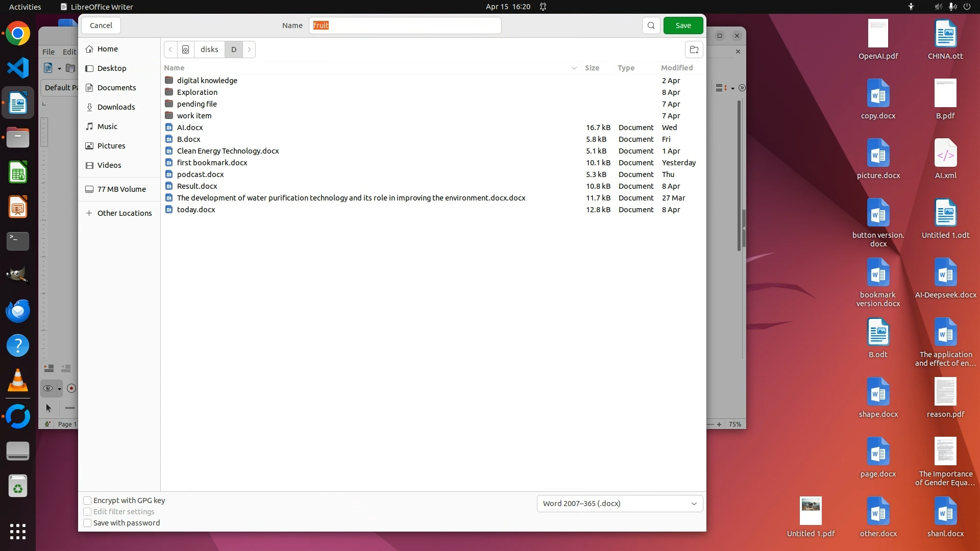Click the search icon in save dialog
This screenshot has width=980, height=551.
[x=651, y=26]
